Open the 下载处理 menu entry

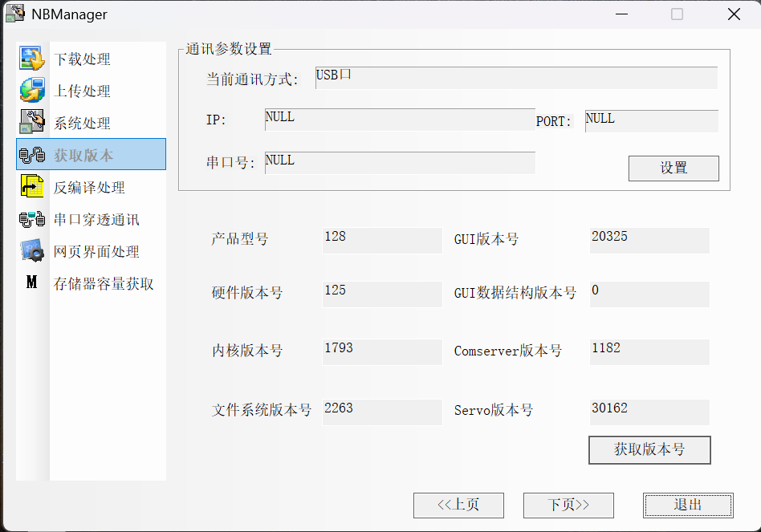click(x=82, y=59)
